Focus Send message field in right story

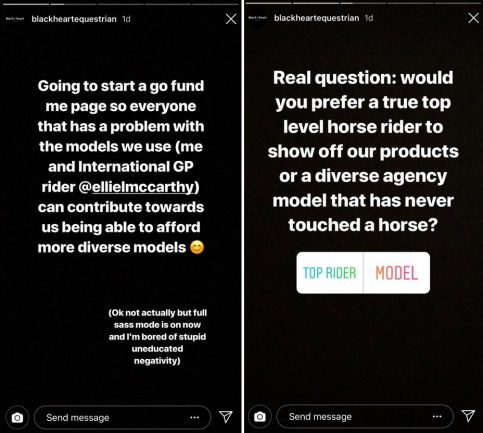[x=365, y=416]
